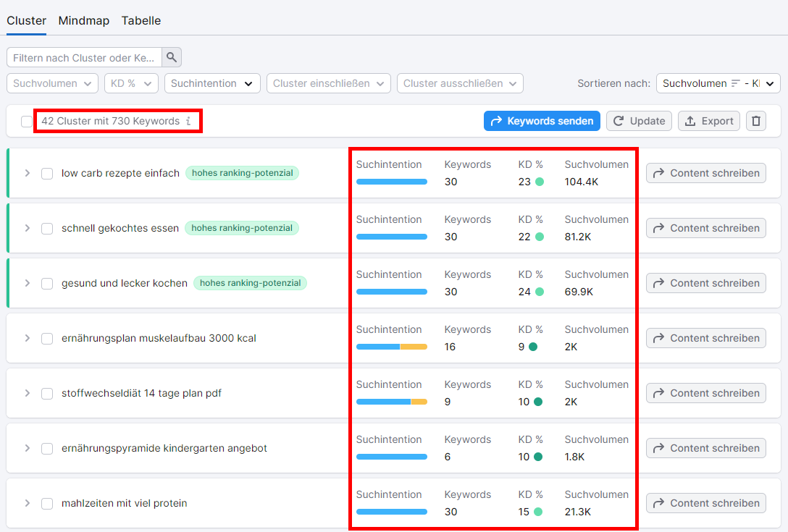This screenshot has height=532, width=788.
Task: Click the Keywords senden button
Action: [542, 121]
